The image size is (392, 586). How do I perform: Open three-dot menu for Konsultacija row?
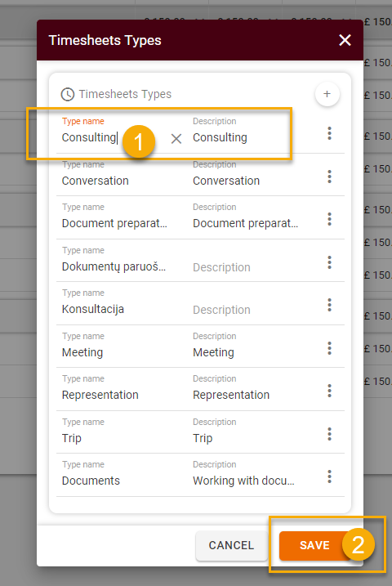pyautogui.click(x=329, y=305)
